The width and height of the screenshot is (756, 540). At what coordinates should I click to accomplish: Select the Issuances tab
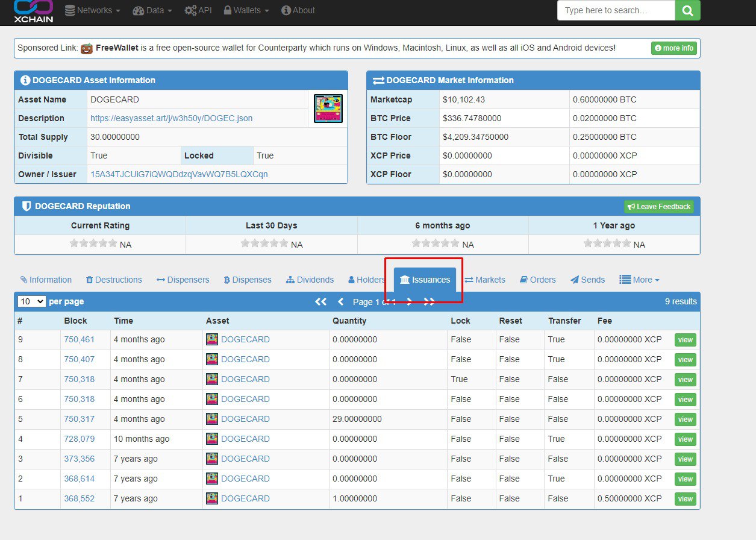(425, 280)
